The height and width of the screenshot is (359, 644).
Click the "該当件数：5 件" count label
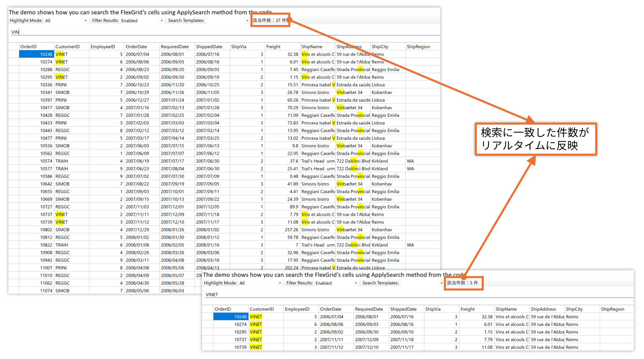click(463, 283)
